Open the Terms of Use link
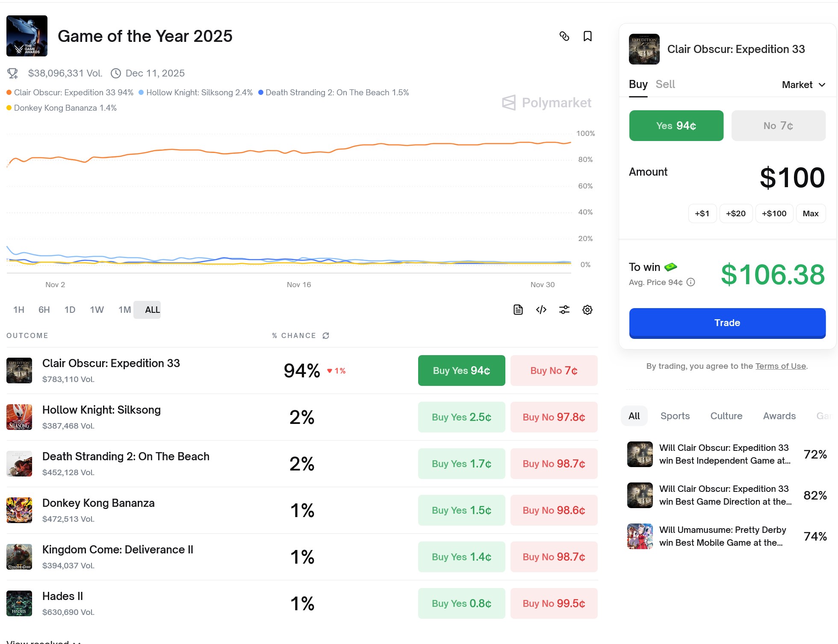The height and width of the screenshot is (644, 838). coord(780,366)
